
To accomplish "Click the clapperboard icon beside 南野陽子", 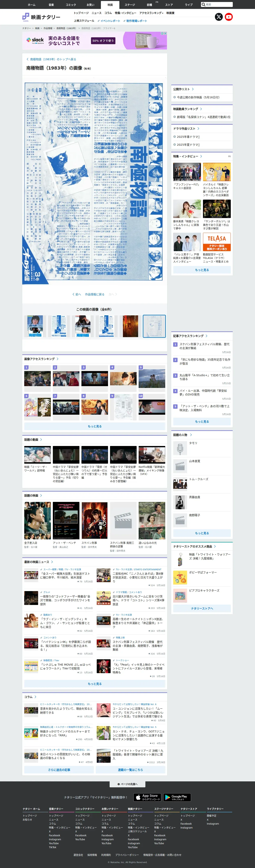I will pyautogui.click(x=180, y=520).
